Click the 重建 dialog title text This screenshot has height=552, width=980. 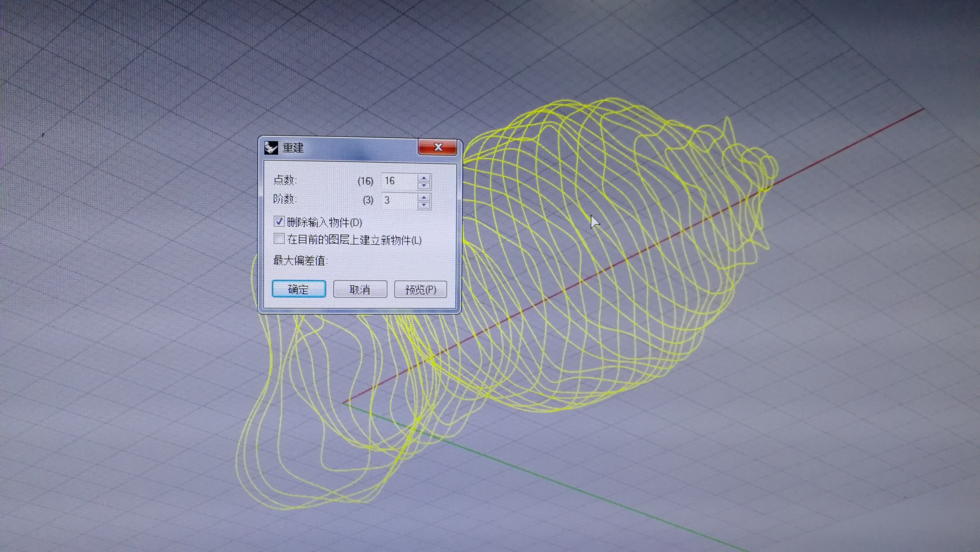[293, 148]
